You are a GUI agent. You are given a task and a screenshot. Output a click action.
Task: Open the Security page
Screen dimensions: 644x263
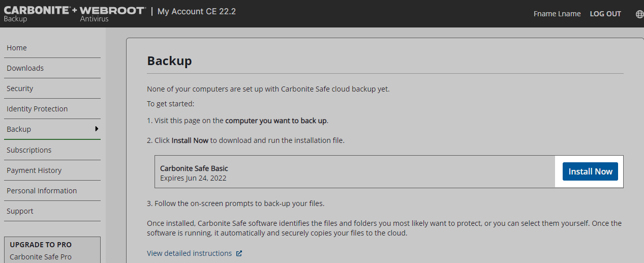tap(20, 89)
